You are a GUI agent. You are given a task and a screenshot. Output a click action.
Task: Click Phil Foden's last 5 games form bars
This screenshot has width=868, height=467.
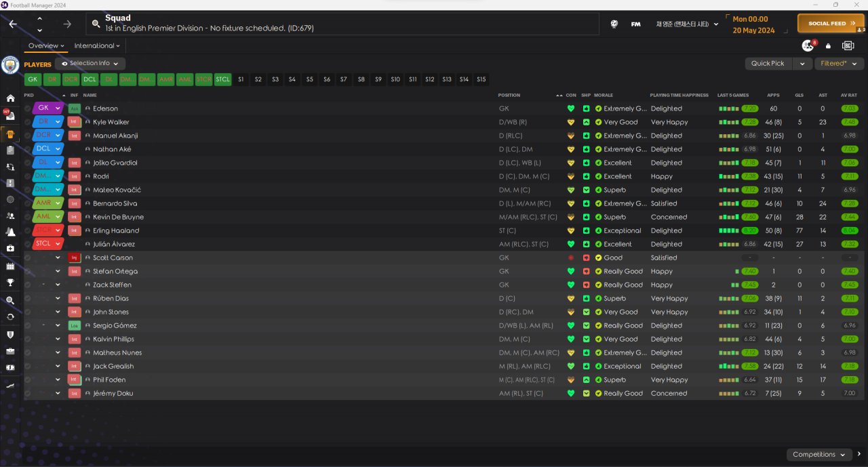[x=728, y=380]
